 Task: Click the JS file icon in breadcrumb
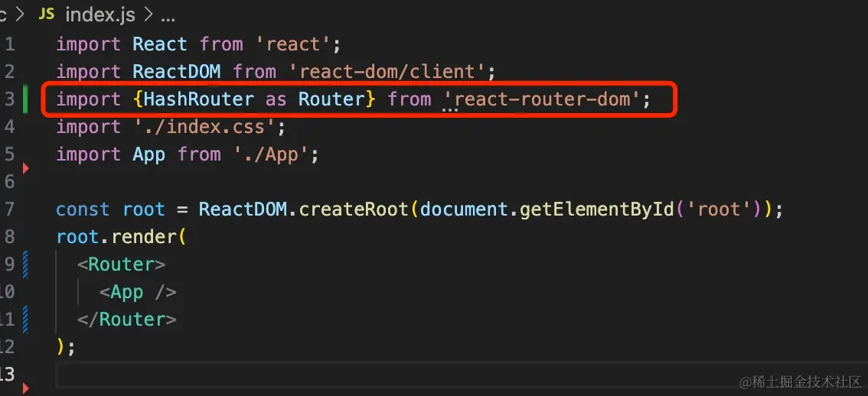pos(47,15)
